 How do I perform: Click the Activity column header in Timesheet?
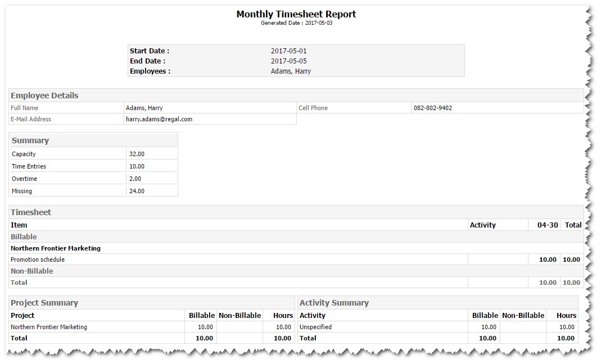tap(482, 225)
